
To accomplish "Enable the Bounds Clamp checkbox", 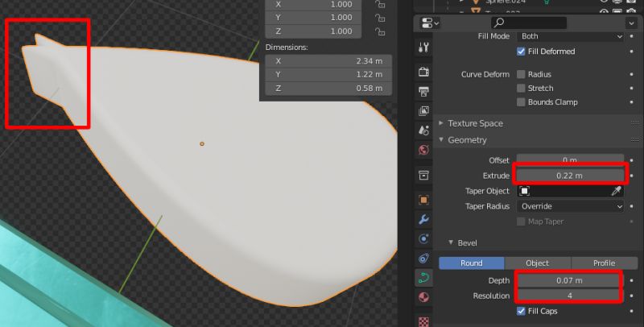I will click(521, 101).
